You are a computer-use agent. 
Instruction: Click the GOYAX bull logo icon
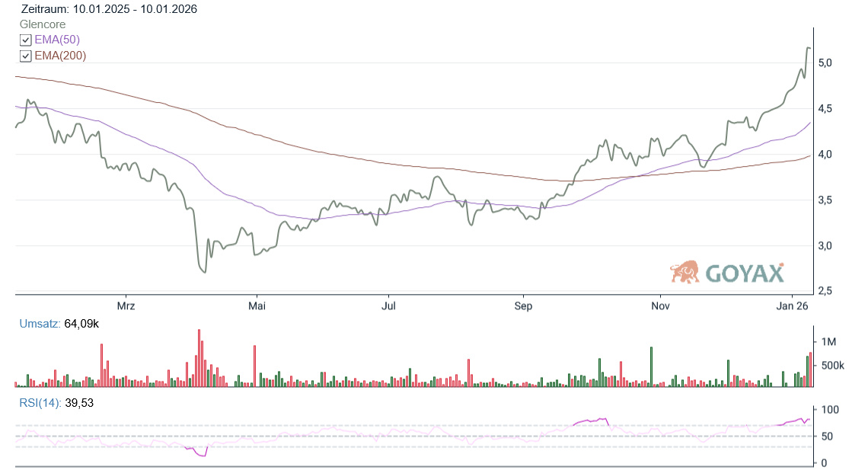[x=685, y=272]
